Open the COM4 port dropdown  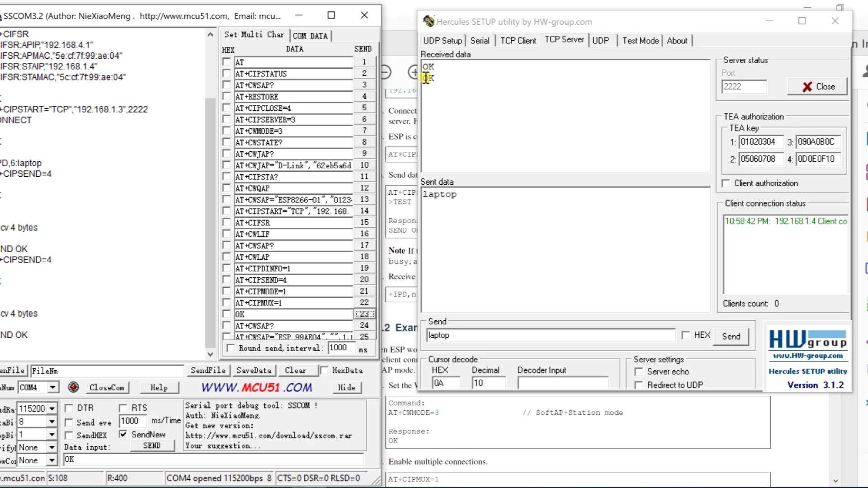53,387
